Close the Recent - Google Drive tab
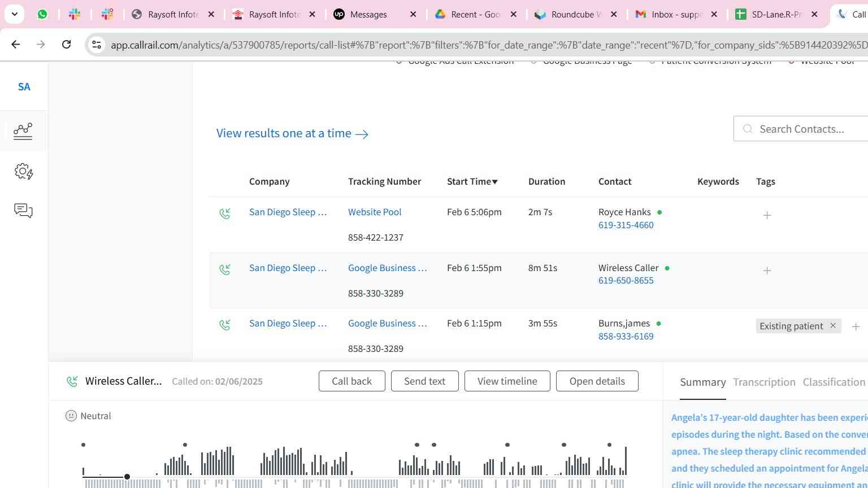 click(x=513, y=15)
